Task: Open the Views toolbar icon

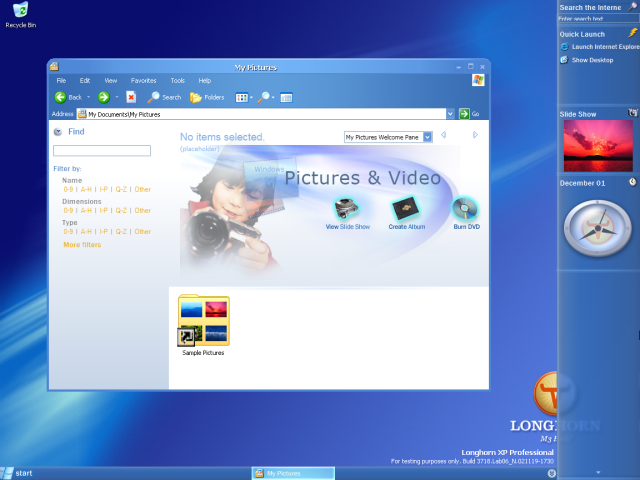Action: point(241,98)
